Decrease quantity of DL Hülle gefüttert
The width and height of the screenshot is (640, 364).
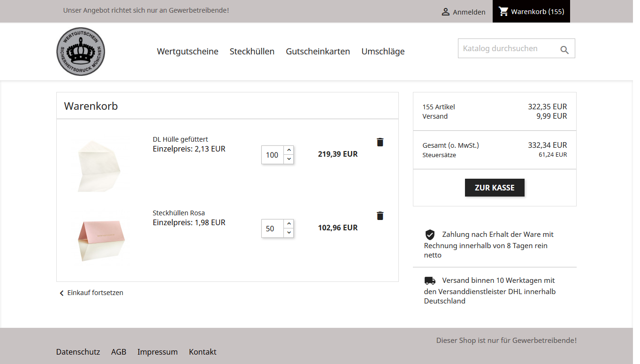[289, 159]
